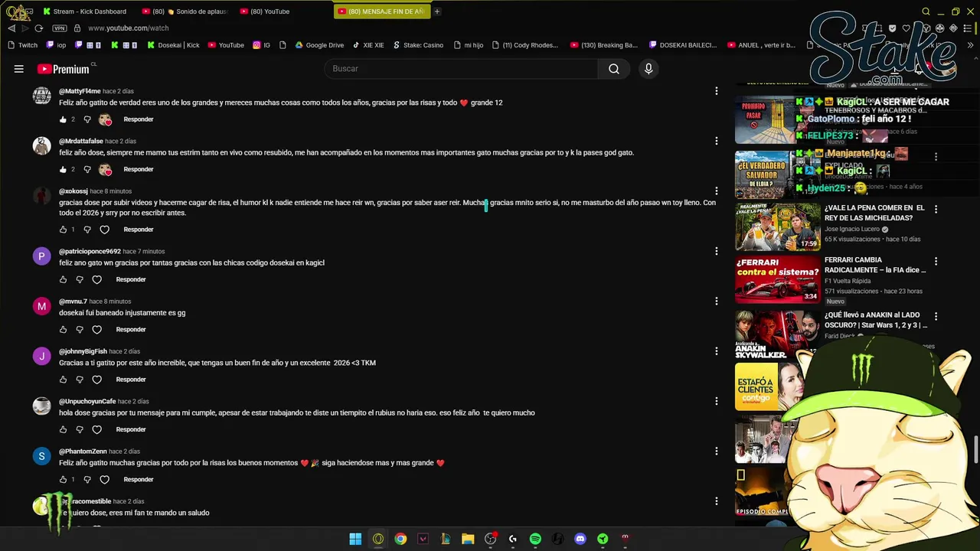Viewport: 980px width, 551px height.
Task: Click the Buscar search input field
Action: coord(462,69)
